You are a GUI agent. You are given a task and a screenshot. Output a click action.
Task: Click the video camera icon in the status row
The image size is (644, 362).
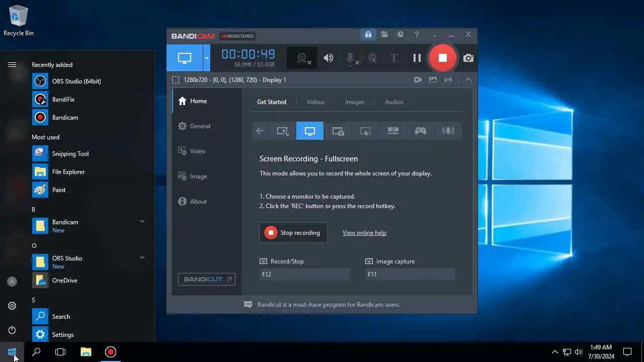pos(418,80)
